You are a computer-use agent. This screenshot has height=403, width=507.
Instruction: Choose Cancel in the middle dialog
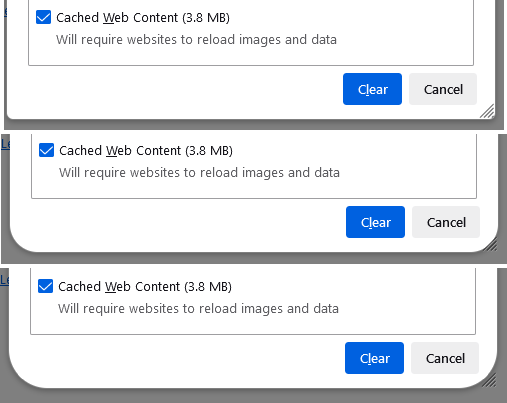(446, 222)
